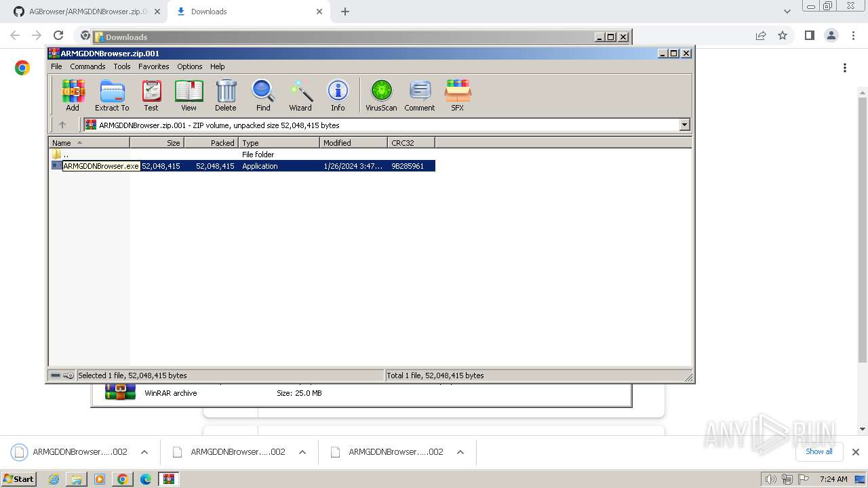Open Edge from the taskbar
868x488 pixels.
[146, 479]
